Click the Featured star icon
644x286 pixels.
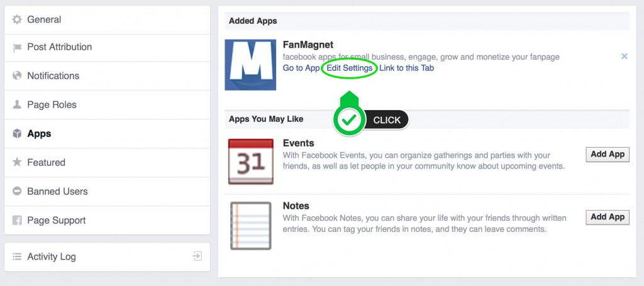17,162
